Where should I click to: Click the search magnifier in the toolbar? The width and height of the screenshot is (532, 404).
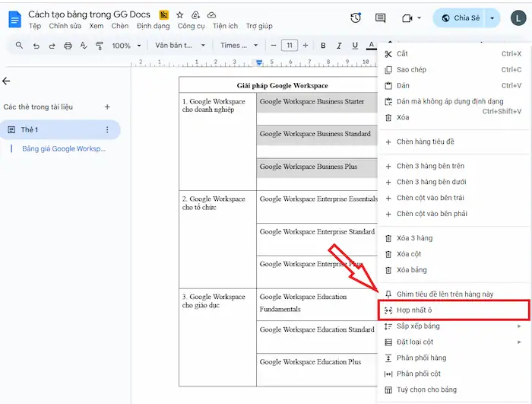19,46
